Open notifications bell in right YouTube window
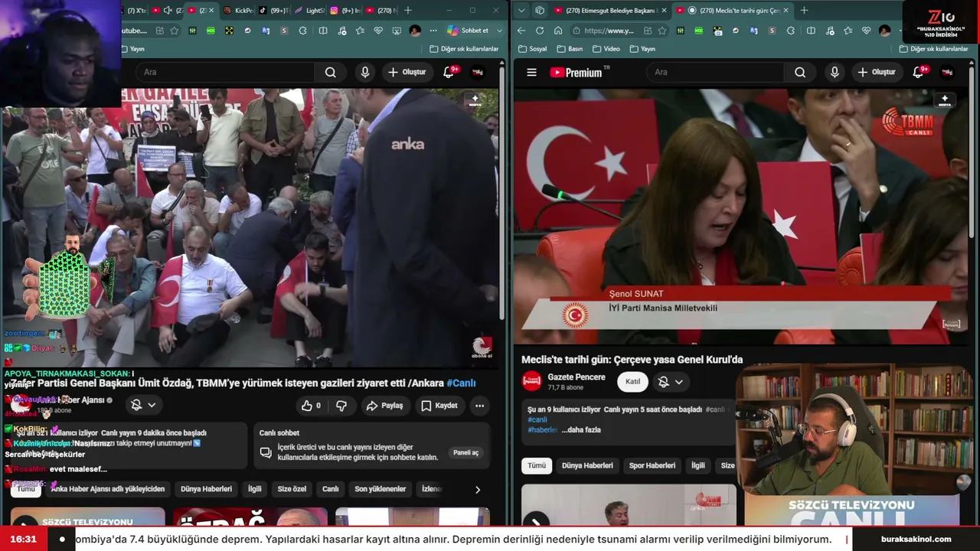The image size is (980, 551). coord(919,72)
